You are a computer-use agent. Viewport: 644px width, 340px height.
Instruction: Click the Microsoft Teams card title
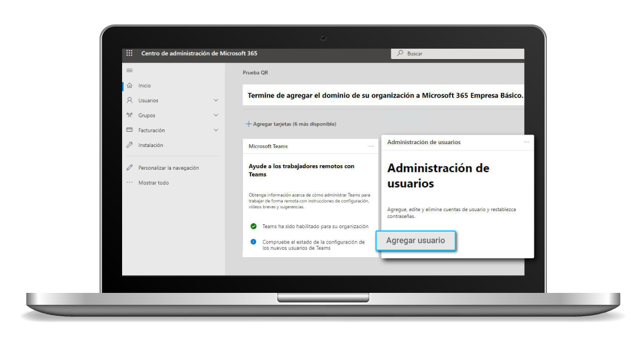coord(268,146)
